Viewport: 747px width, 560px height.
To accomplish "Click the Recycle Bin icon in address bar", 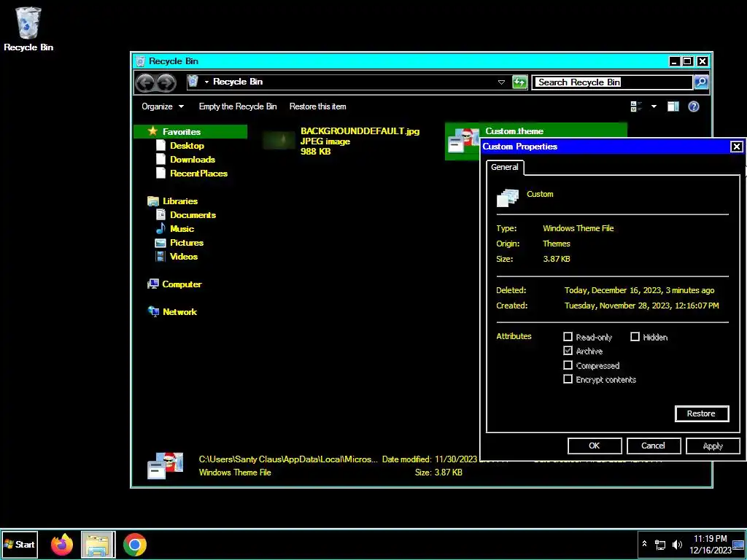I will (x=193, y=82).
